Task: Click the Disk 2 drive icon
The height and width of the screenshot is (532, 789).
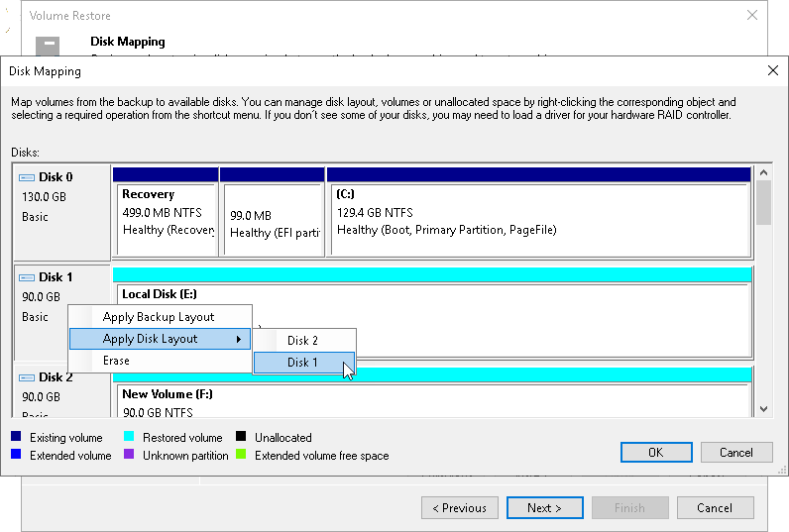Action: pyautogui.click(x=26, y=377)
